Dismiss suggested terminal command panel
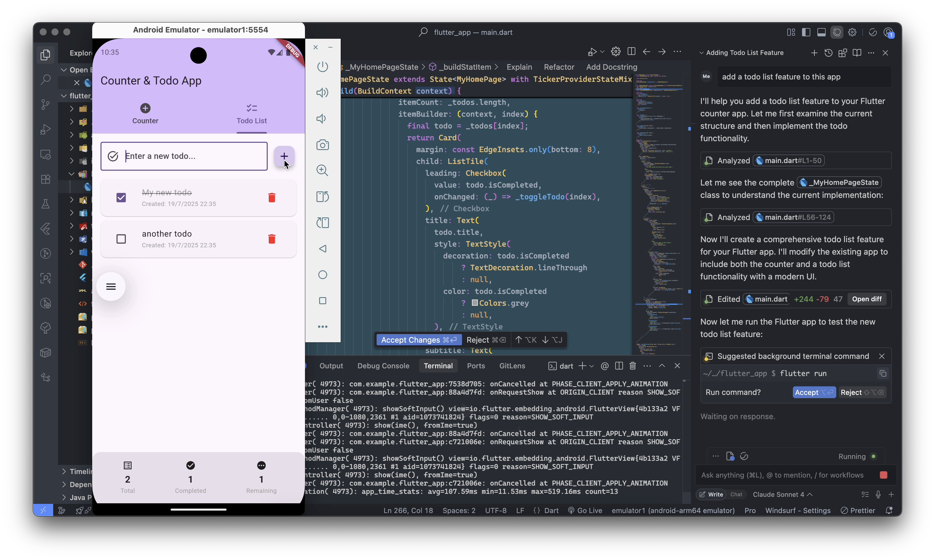This screenshot has height=560, width=935. (882, 356)
